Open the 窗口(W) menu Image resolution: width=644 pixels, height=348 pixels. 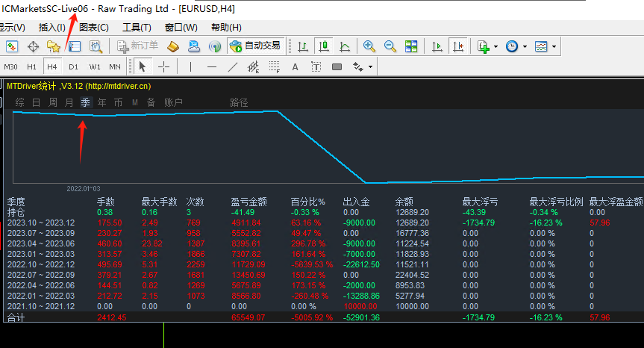pos(181,28)
